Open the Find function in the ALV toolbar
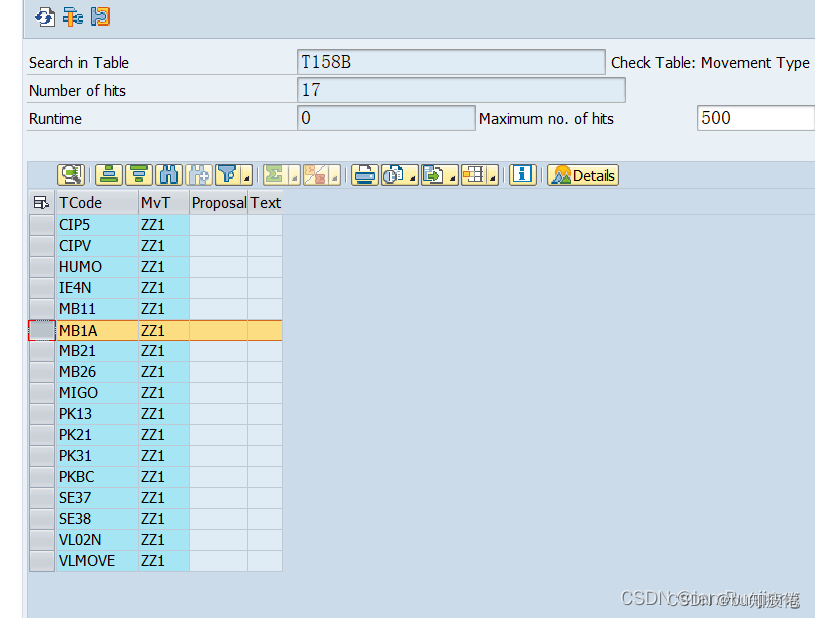Image resolution: width=815 pixels, height=618 pixels. pyautogui.click(x=169, y=174)
